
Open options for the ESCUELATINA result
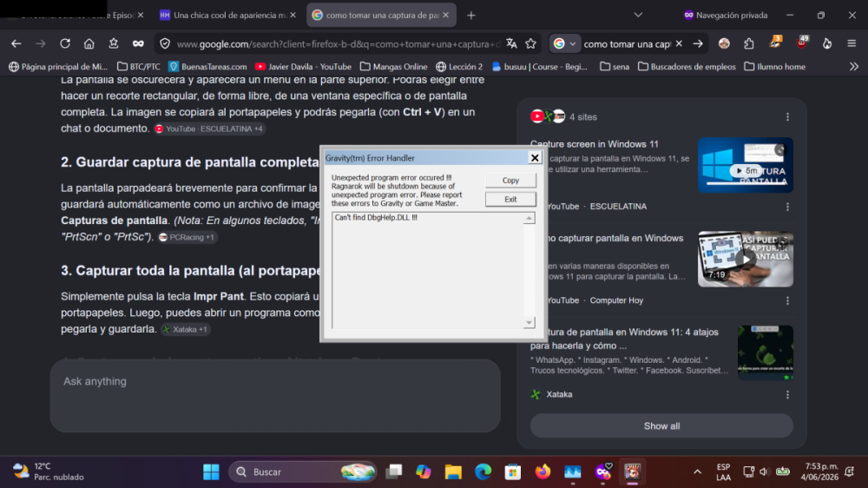click(788, 207)
